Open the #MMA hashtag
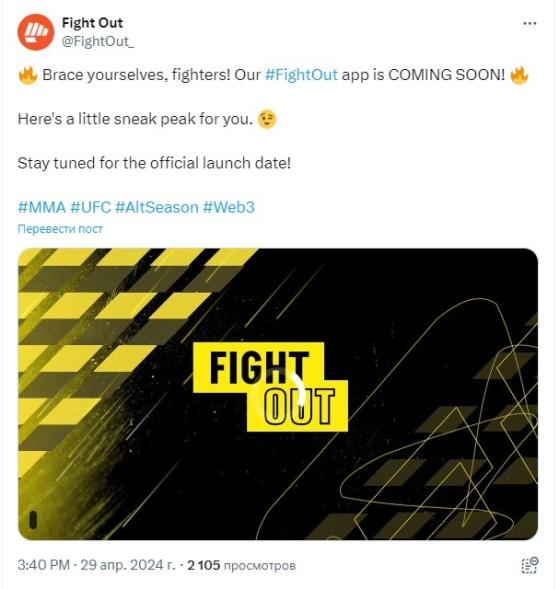Image resolution: width=559 pixels, height=589 pixels. (x=42, y=207)
